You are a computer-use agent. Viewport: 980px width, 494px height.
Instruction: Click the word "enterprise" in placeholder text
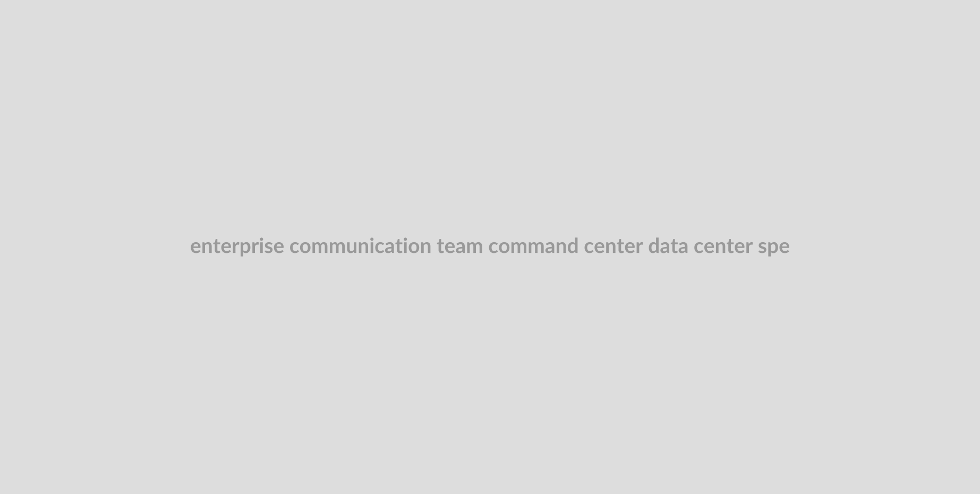coord(237,246)
